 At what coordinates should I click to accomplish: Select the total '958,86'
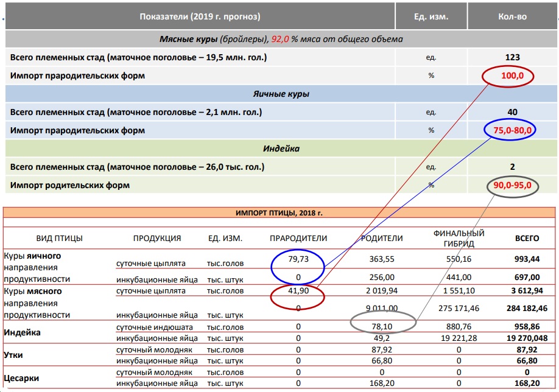click(527, 326)
